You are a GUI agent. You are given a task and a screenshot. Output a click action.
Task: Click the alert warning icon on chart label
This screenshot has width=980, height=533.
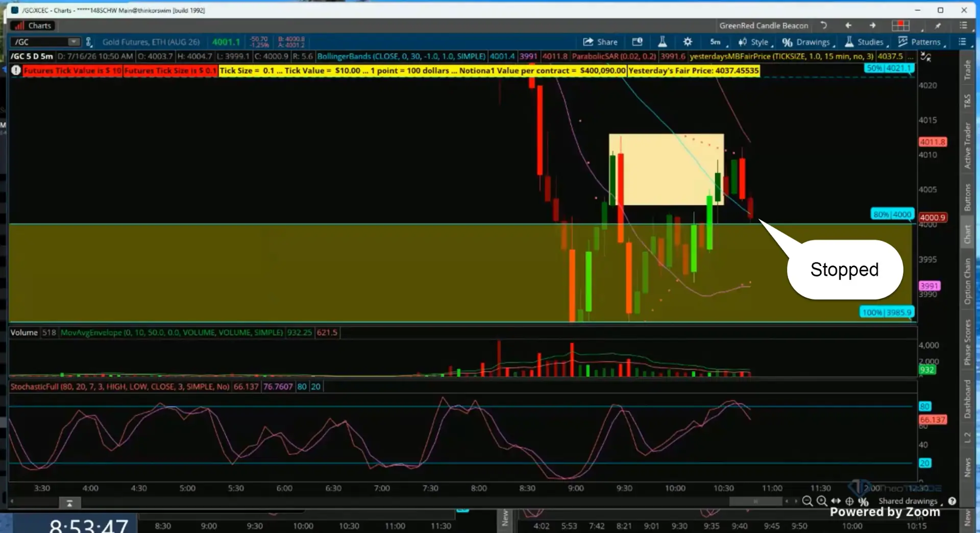[x=16, y=70]
